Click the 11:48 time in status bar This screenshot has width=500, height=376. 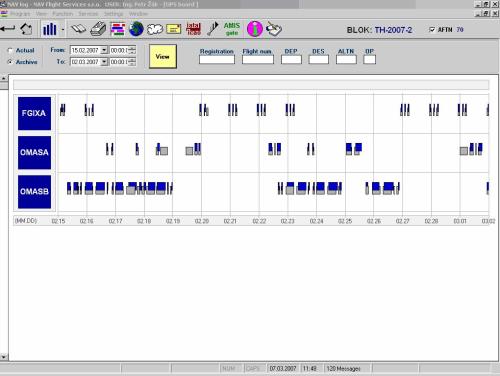tap(310, 368)
